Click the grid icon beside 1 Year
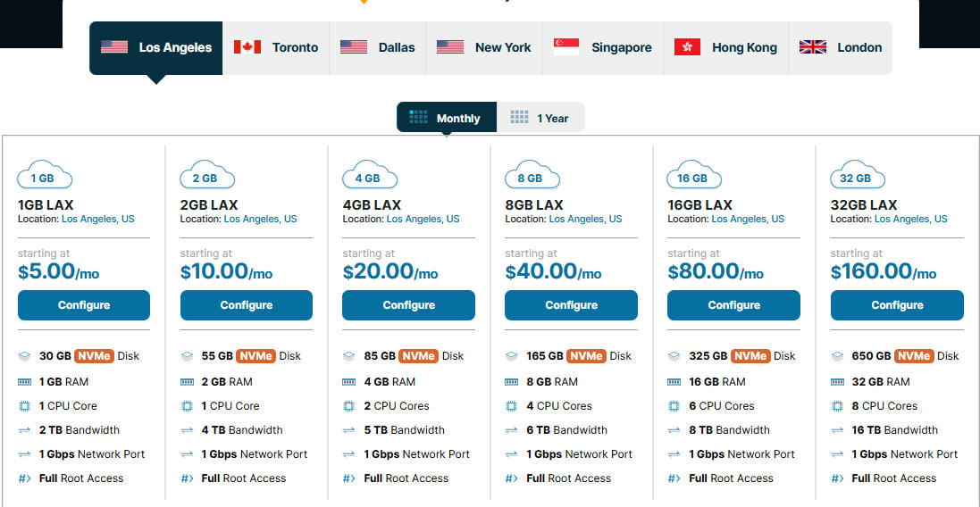Screen dimensions: 980x507 coord(519,117)
